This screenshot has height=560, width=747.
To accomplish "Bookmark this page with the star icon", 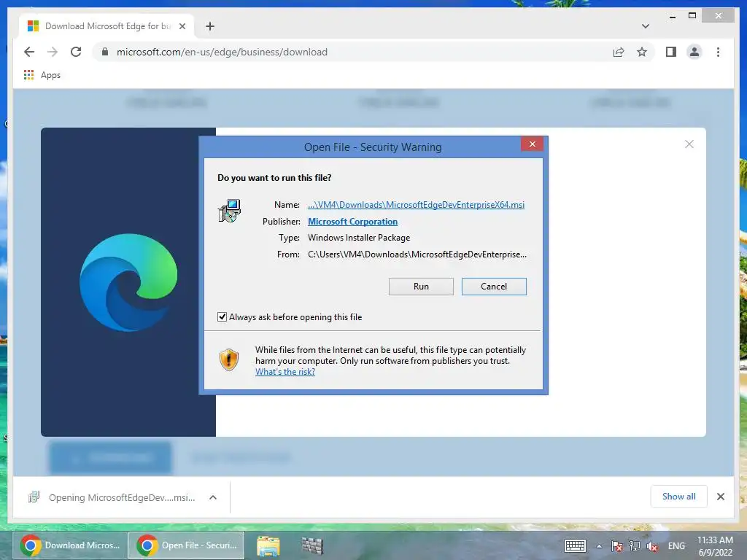I will pyautogui.click(x=642, y=52).
